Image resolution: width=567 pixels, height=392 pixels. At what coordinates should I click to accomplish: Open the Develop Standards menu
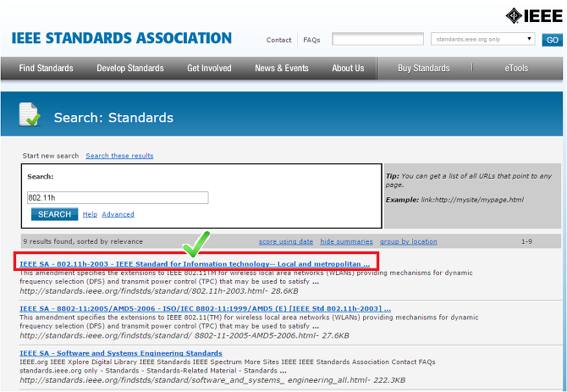(130, 68)
